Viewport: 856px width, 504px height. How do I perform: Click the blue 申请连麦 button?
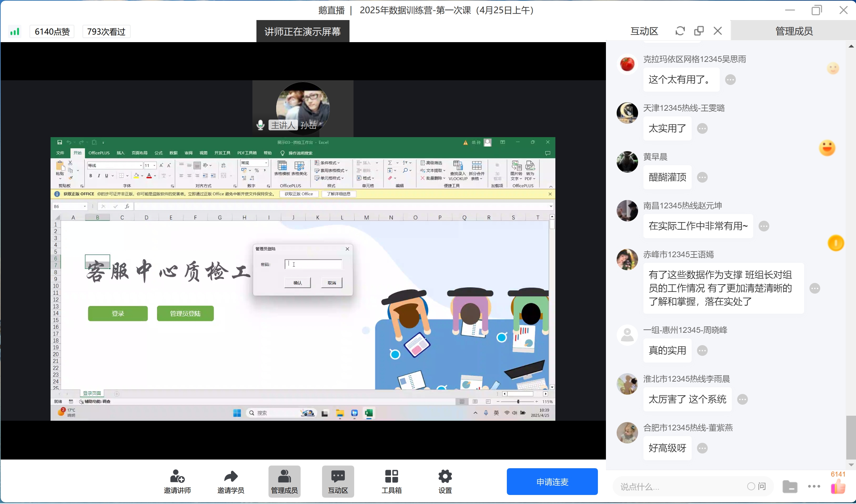pos(552,482)
